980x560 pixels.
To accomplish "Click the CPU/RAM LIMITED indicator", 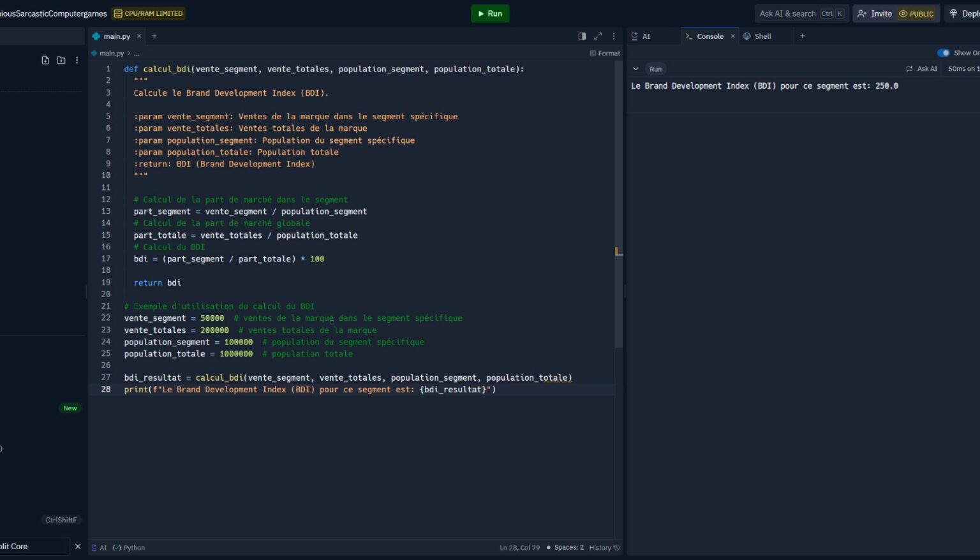I will pyautogui.click(x=148, y=13).
